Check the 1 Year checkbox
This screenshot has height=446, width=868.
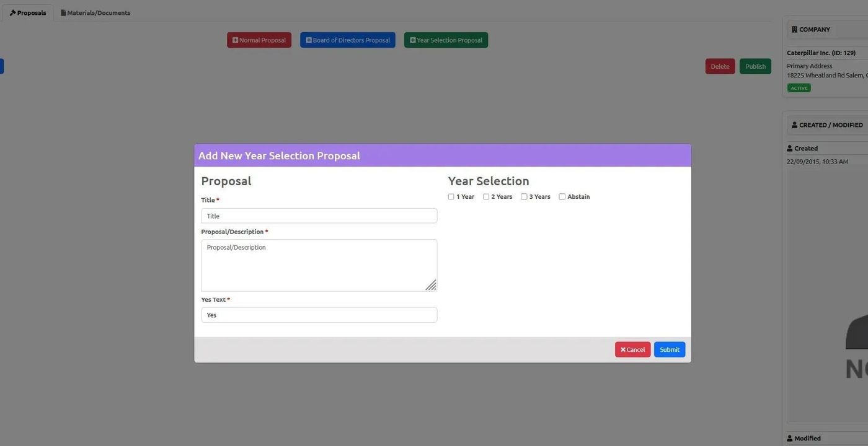451,197
